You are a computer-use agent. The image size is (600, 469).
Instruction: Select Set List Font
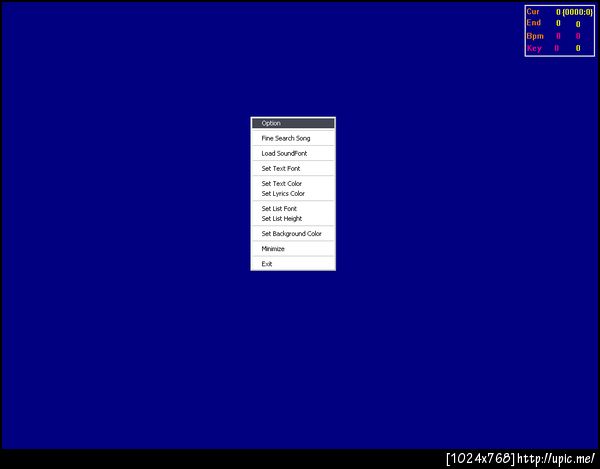293,208
